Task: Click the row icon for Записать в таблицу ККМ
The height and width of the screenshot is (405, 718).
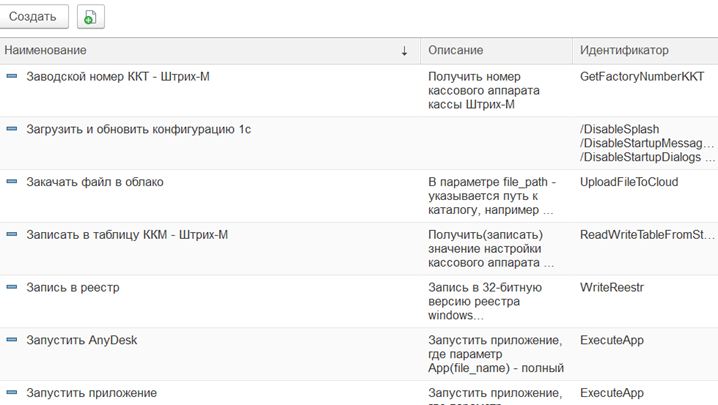Action: click(x=12, y=235)
